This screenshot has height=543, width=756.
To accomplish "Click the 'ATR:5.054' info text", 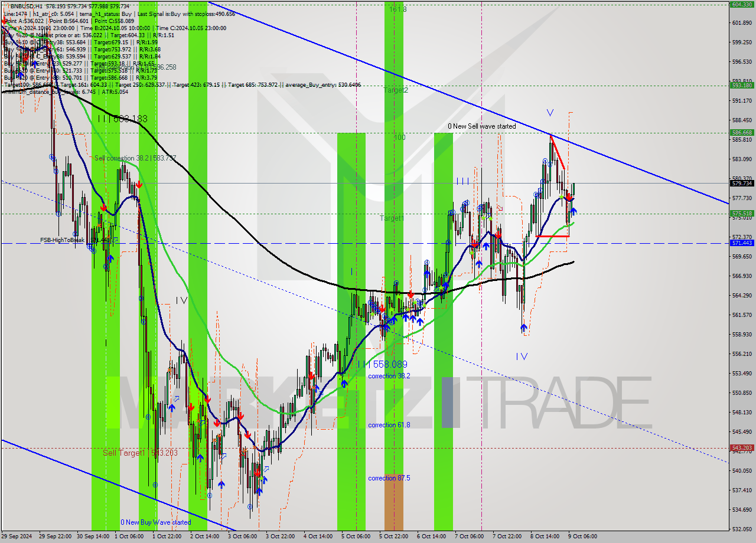I will point(115,92).
